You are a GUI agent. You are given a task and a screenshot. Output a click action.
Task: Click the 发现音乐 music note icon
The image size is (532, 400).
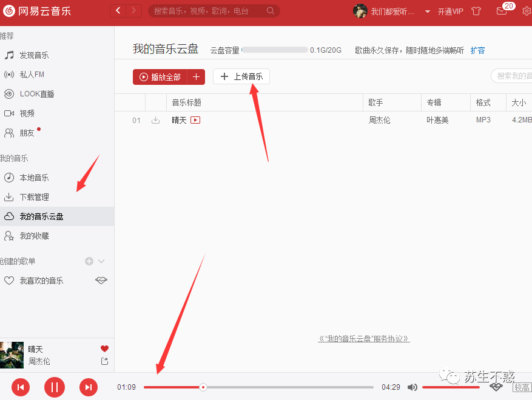[x=9, y=55]
